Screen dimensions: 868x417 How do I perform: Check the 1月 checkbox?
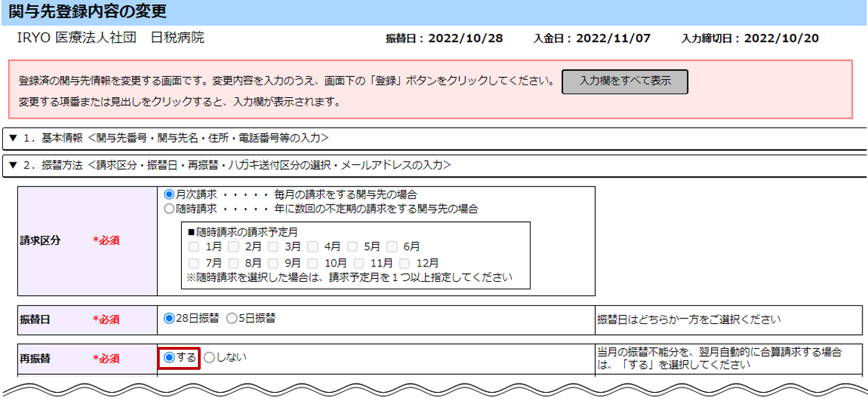point(195,246)
